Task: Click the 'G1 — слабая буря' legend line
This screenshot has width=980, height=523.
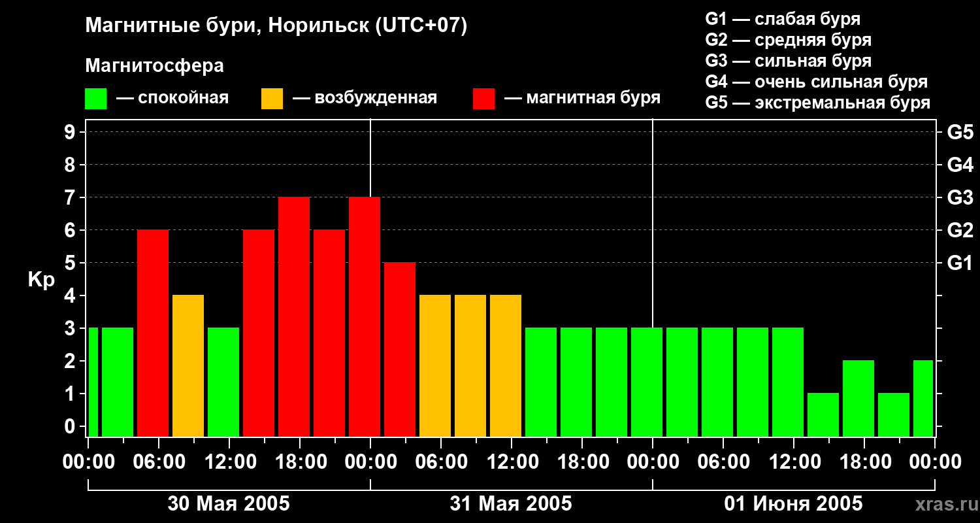Action: (x=783, y=19)
